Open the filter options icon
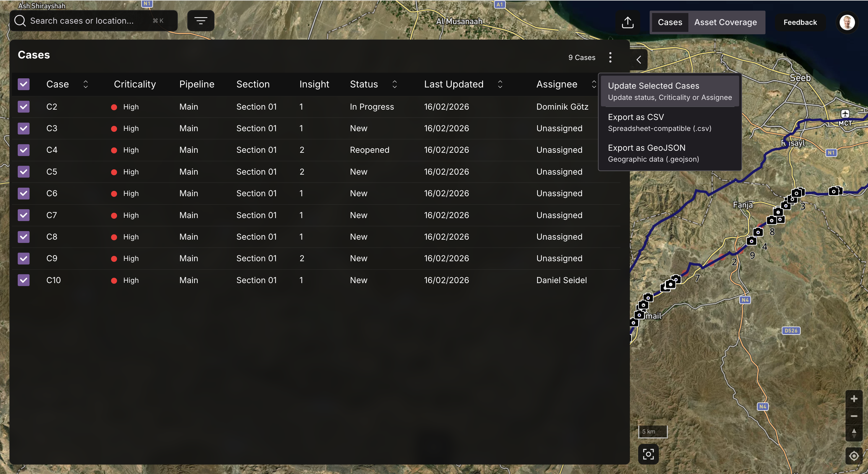This screenshot has height=474, width=868. 201,21
